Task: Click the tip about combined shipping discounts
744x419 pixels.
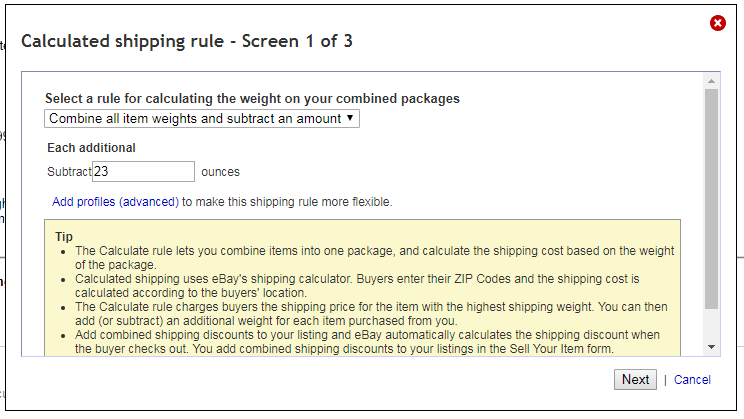Action: 367,342
